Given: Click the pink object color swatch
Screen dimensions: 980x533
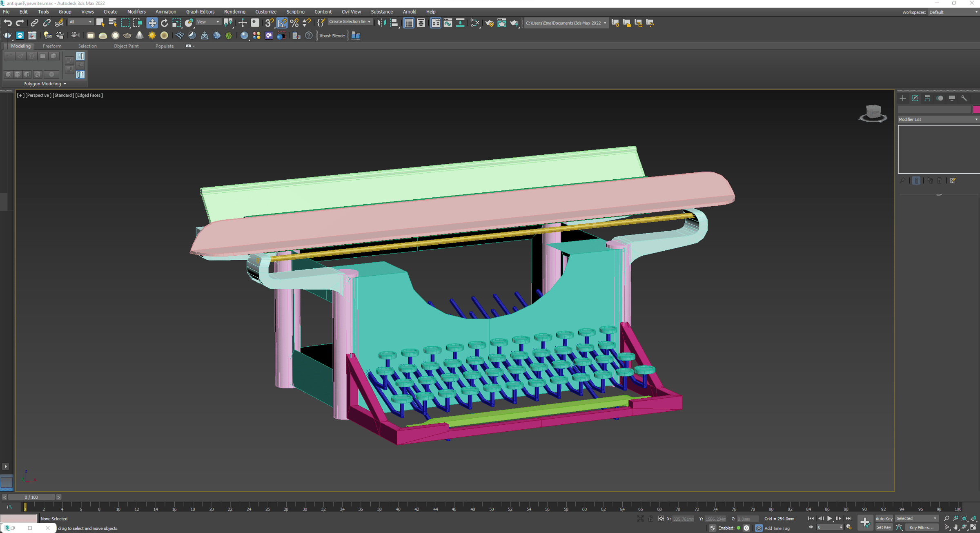Looking at the screenshot, I should 976,109.
